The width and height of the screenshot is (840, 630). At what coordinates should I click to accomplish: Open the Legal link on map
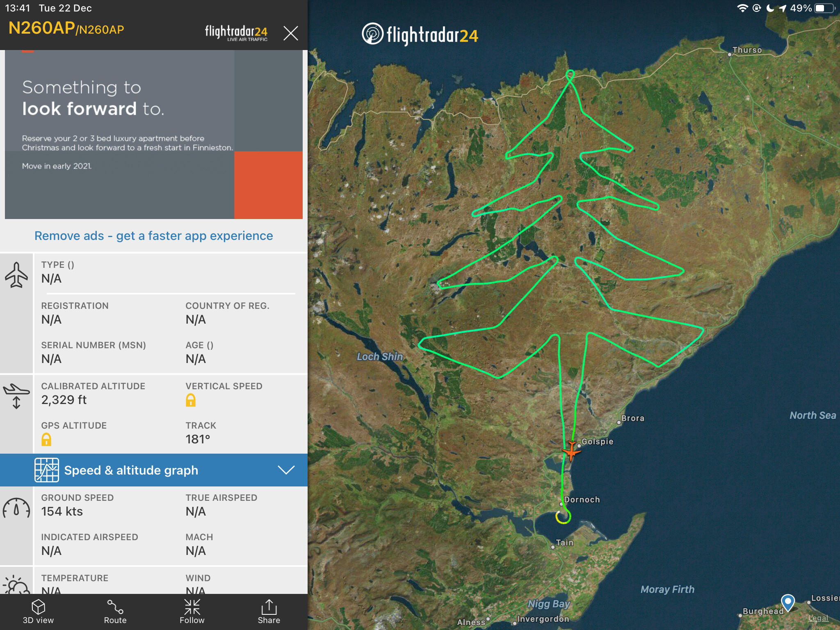[x=818, y=618]
